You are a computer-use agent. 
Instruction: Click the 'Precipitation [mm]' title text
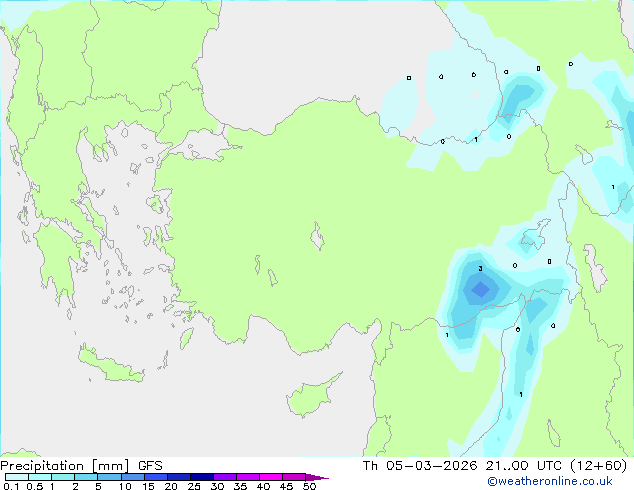(65, 466)
